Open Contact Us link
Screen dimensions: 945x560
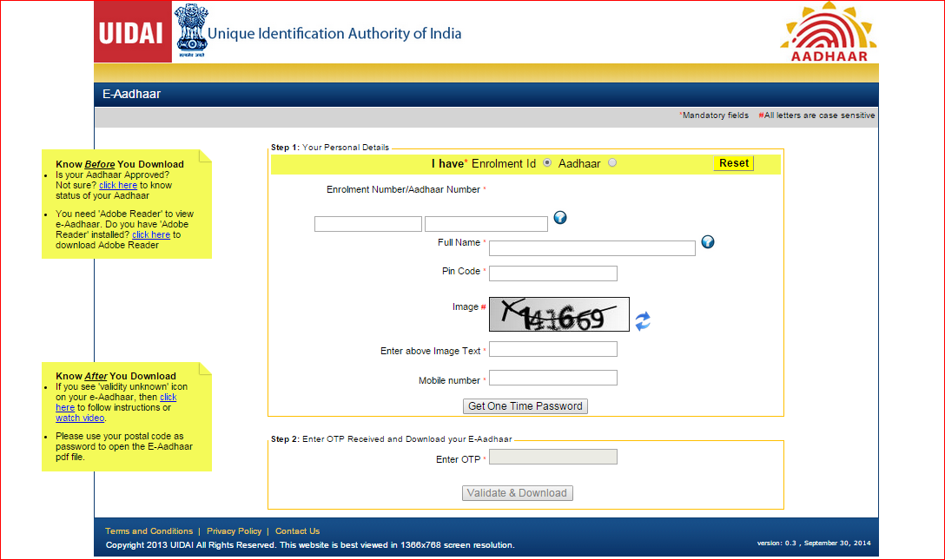pos(297,531)
